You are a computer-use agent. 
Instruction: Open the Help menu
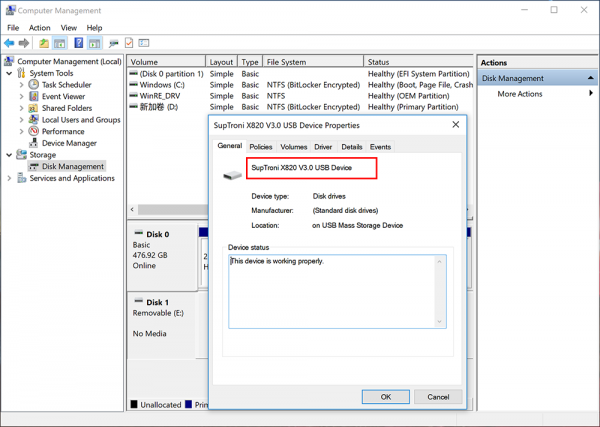[x=94, y=28]
